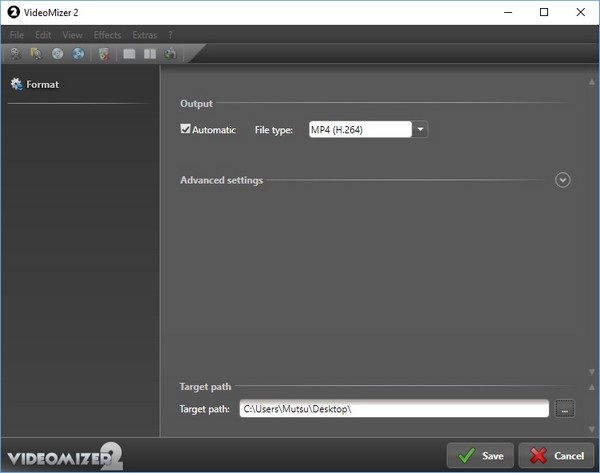Select the single-view layout toolbar icon

point(129,54)
